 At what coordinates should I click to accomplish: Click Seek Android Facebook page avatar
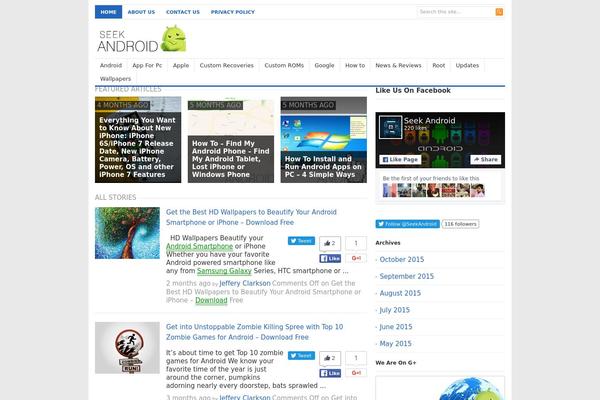tap(390, 127)
